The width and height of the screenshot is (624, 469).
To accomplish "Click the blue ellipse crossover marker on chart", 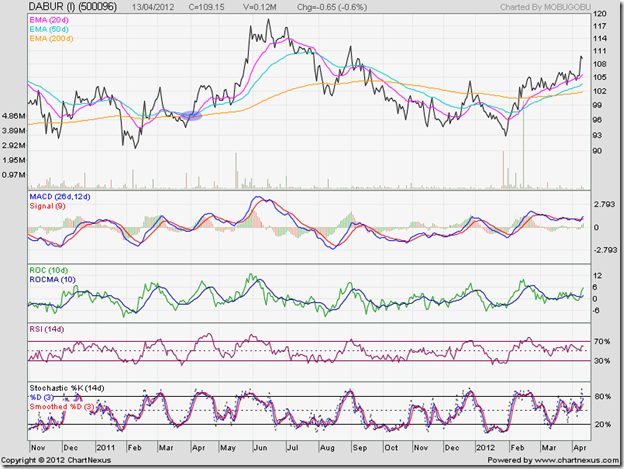I will click(x=189, y=116).
